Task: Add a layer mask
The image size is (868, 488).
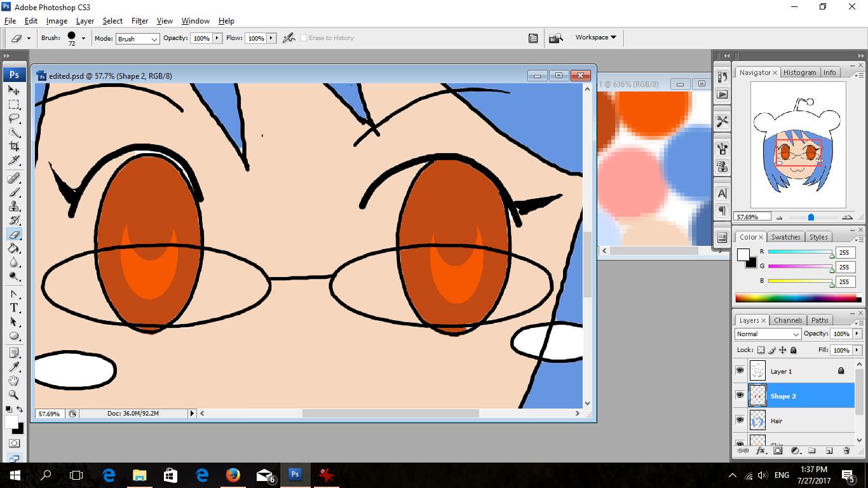Action: (x=777, y=451)
